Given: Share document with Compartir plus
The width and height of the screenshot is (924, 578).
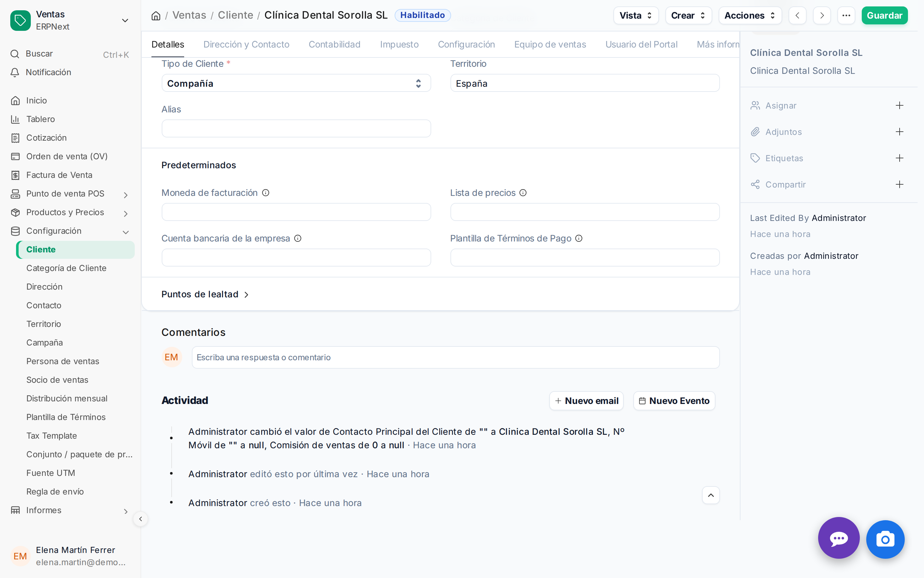Looking at the screenshot, I should point(900,185).
